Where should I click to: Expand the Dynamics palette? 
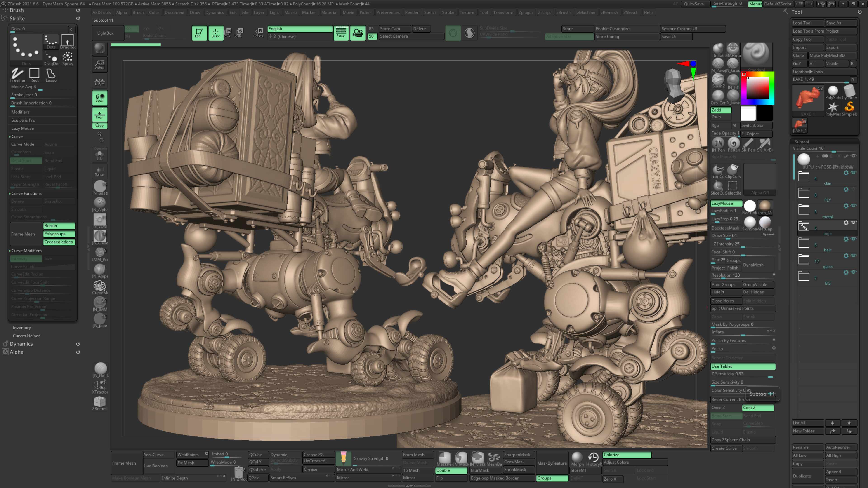[x=21, y=344]
